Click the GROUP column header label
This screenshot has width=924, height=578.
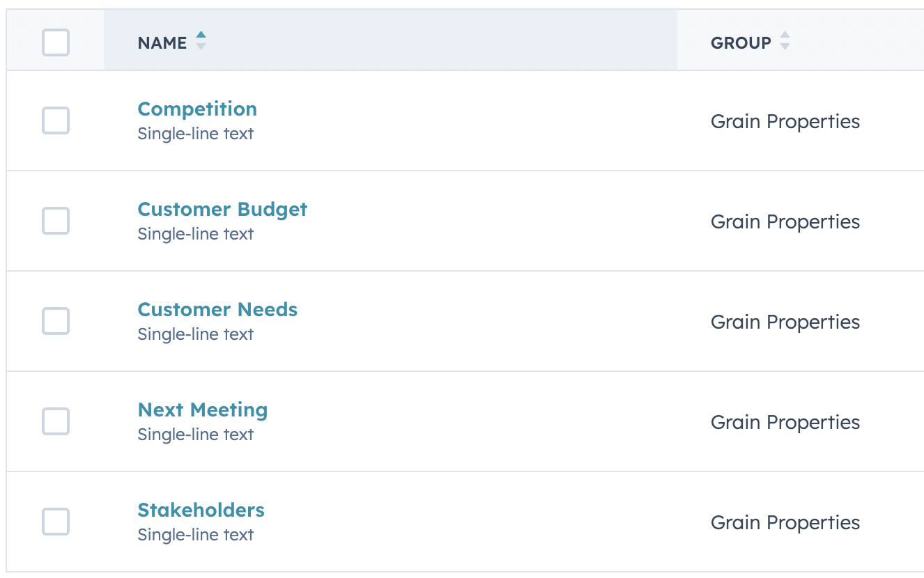pos(741,42)
